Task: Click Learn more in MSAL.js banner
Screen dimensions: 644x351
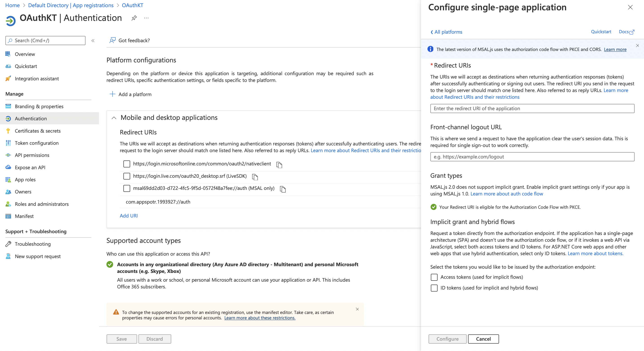Action: (615, 49)
